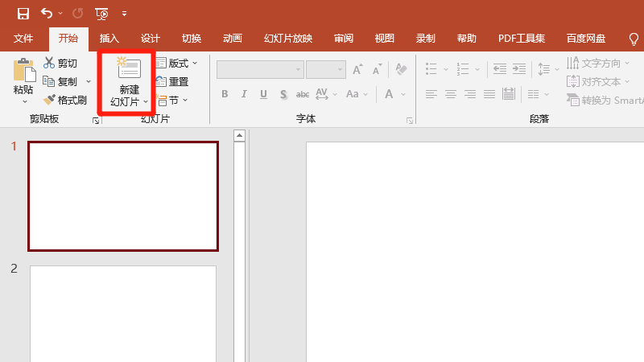Image resolution: width=644 pixels, height=362 pixels.
Task: Open the Insert (插入) tab
Action: (x=109, y=39)
